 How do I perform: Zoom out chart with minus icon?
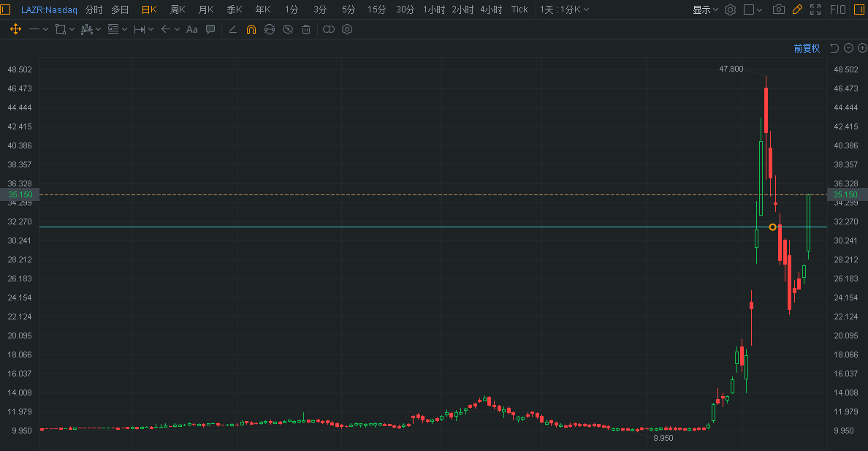848,48
